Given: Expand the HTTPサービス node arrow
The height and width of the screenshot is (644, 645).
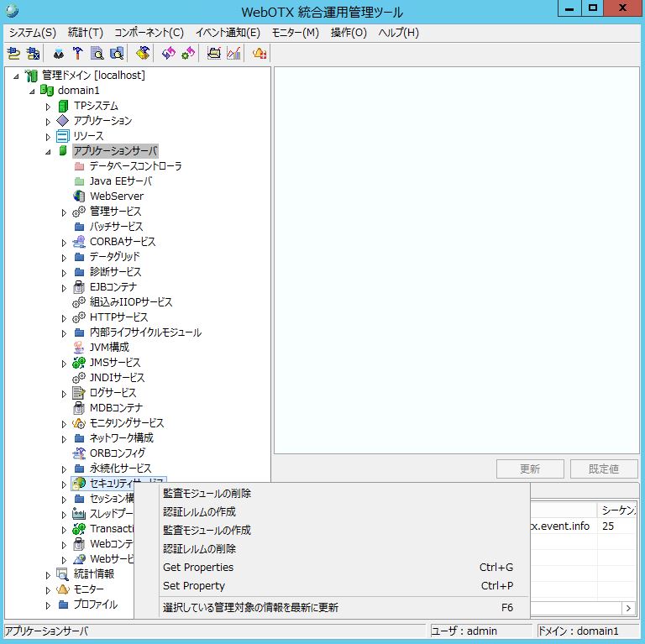Looking at the screenshot, I should (64, 318).
